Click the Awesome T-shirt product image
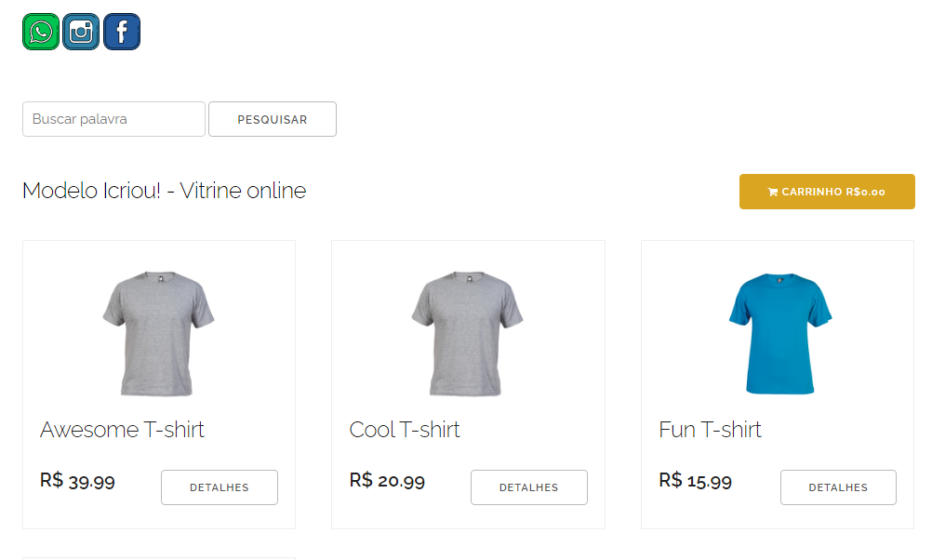 [158, 334]
